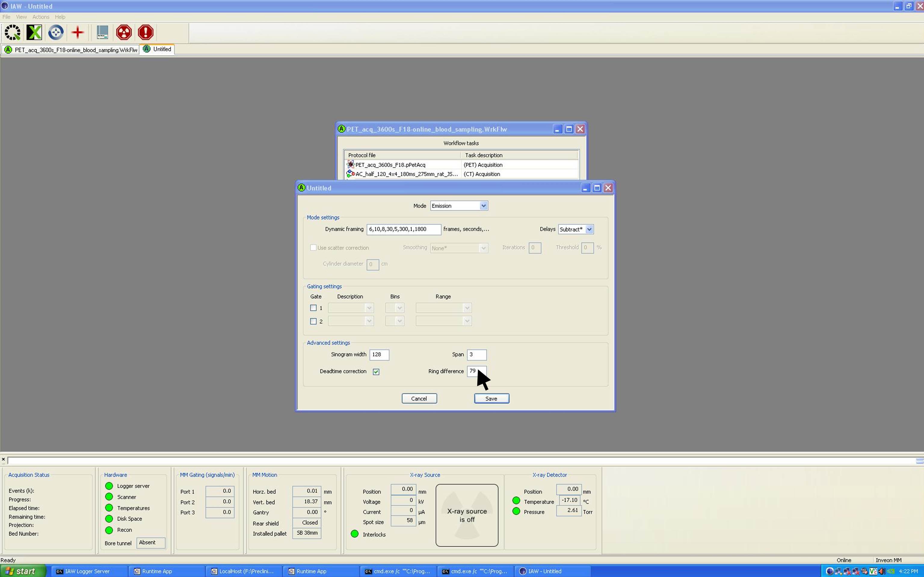Click the Dynamic framing input field

pos(403,229)
